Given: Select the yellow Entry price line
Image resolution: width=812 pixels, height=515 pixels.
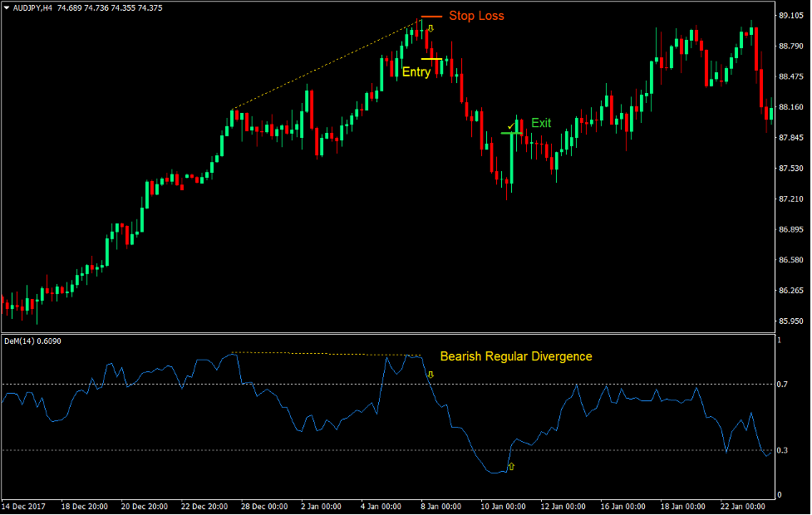Looking at the screenshot, I should pos(431,59).
